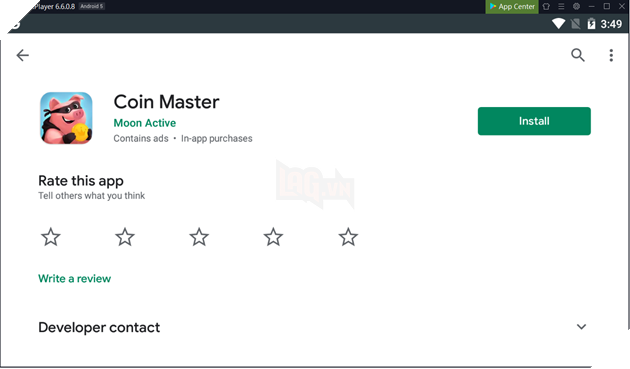Screen dimensions: 630x369
Task: Click the Android 5 badge in title bar
Action: pyautogui.click(x=92, y=6)
